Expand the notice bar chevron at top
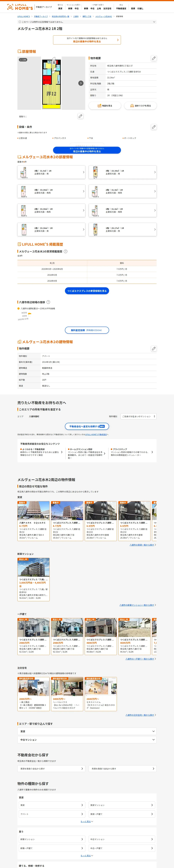 pos(154,22)
